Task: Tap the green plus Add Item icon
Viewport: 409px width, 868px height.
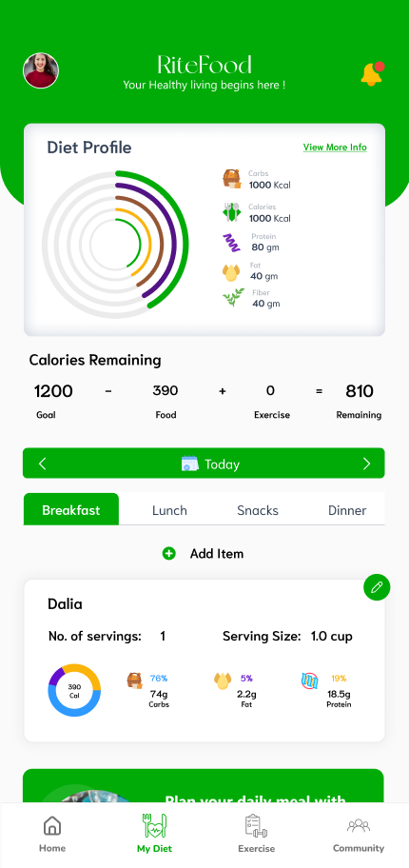Action: pos(168,554)
